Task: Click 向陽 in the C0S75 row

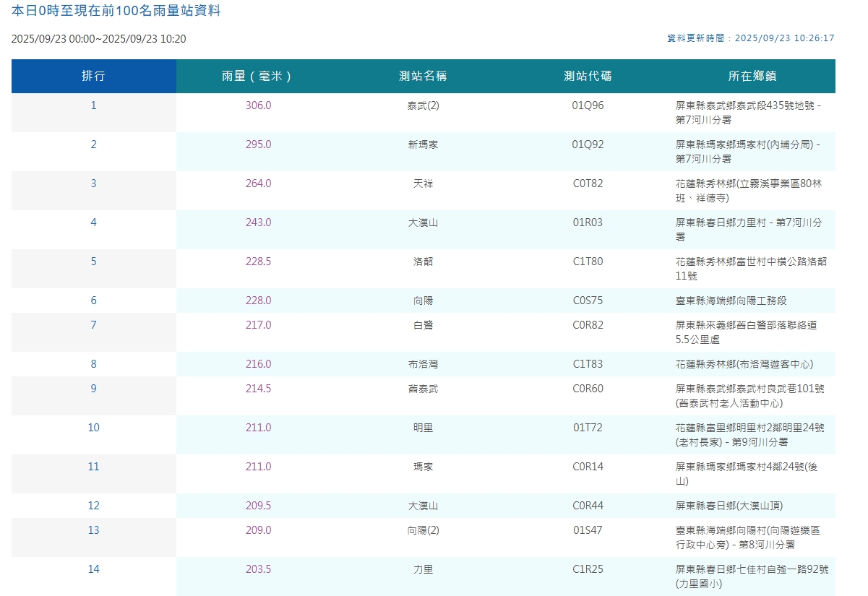Action: point(424,301)
